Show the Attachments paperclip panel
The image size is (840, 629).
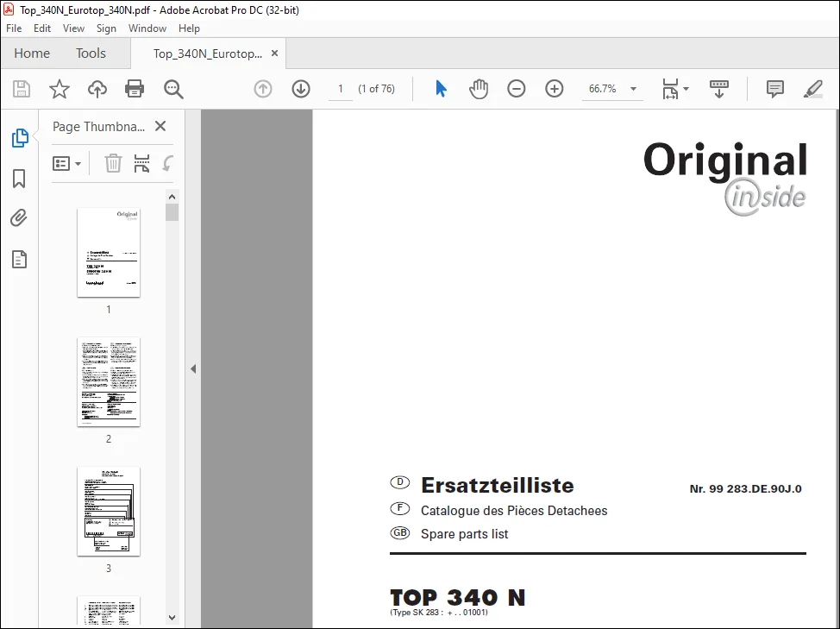pyautogui.click(x=19, y=218)
